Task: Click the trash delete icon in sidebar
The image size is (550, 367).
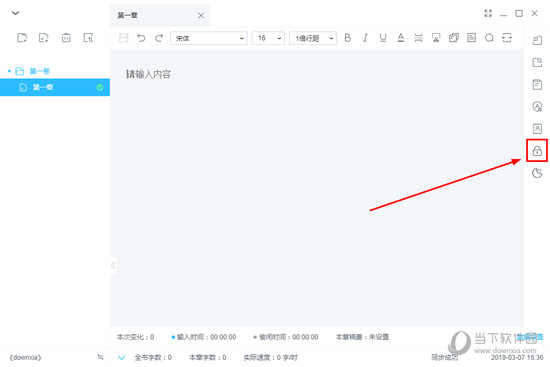Action: 66,38
